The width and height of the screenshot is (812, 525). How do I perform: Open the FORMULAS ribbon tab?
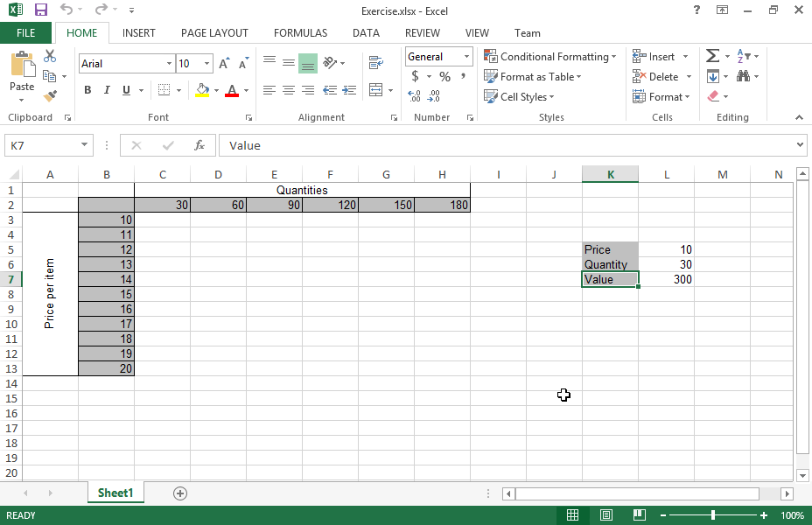[x=300, y=33]
